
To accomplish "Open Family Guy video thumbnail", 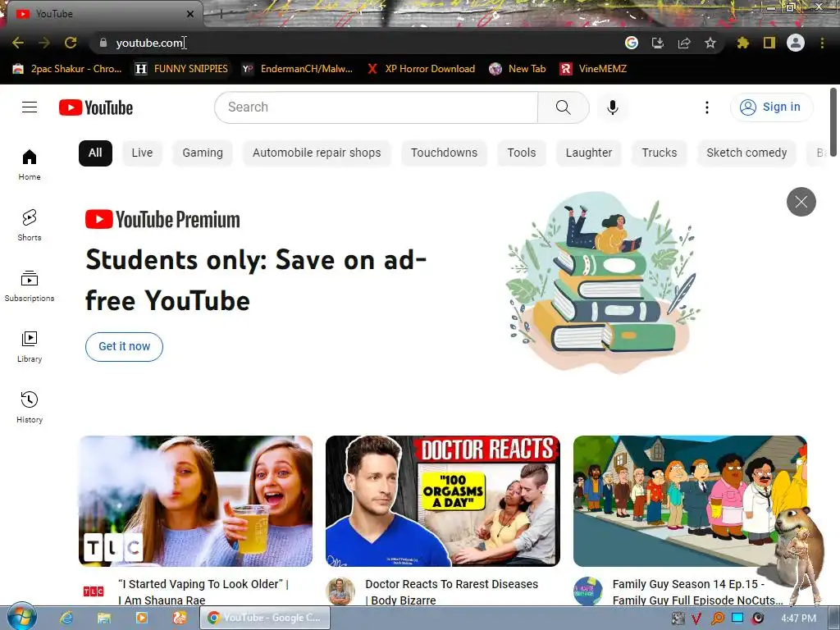I will (690, 501).
